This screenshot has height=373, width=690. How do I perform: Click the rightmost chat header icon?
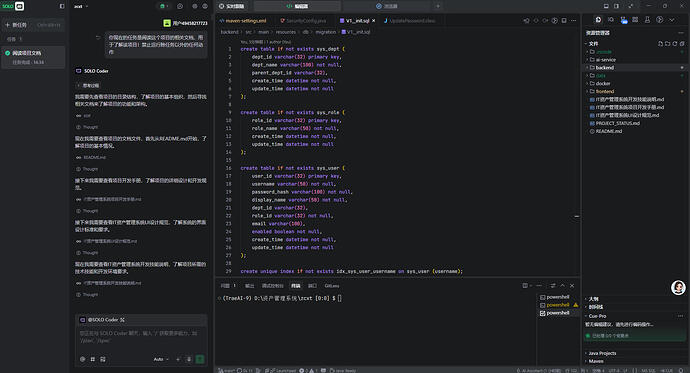tap(205, 6)
